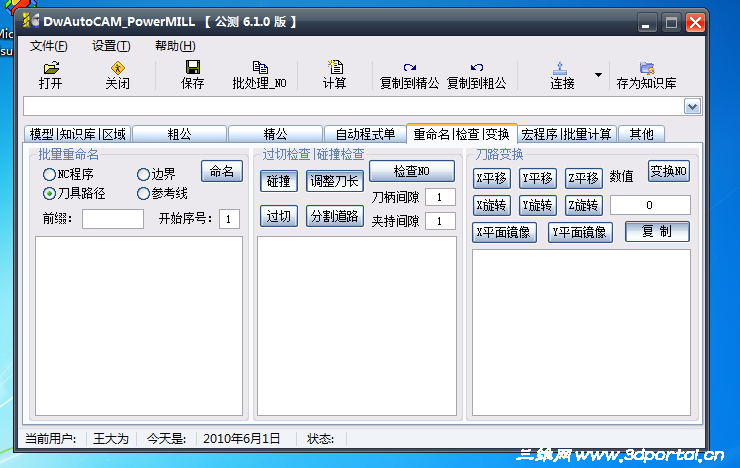Click the date 2010年6月1日 in status bar
The image size is (740, 468).
[x=242, y=439]
